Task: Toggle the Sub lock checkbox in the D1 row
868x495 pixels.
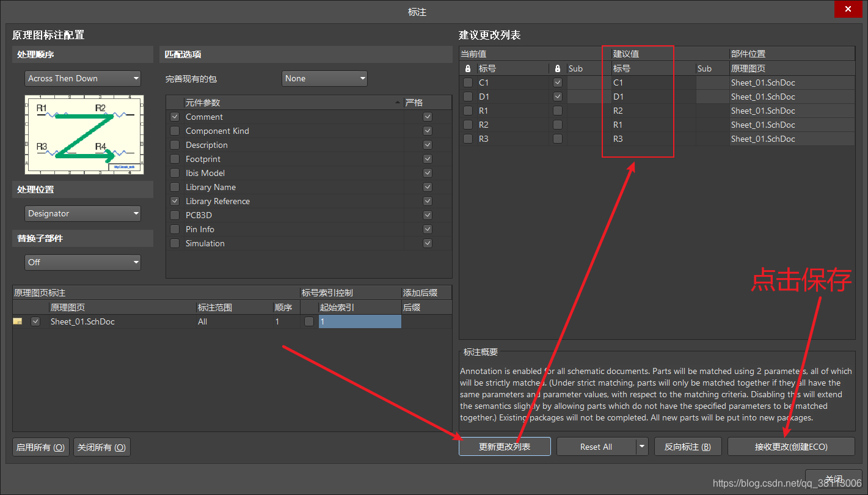Action: tap(558, 97)
